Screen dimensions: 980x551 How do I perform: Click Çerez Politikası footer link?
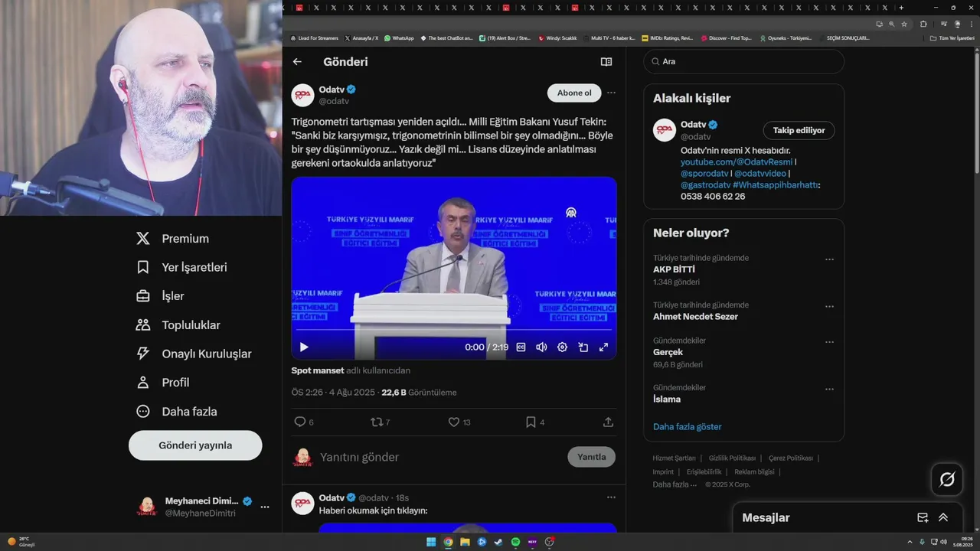(791, 458)
